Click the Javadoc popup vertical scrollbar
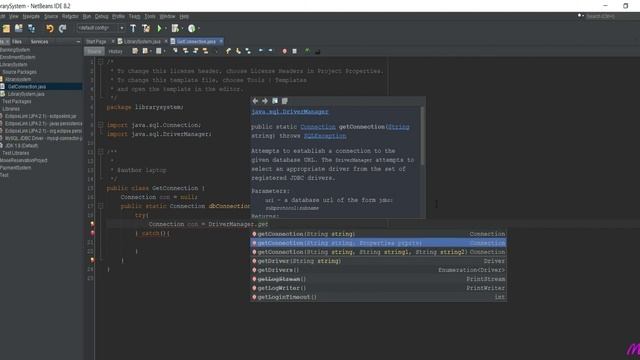This screenshot has height=360, width=640. [422, 136]
